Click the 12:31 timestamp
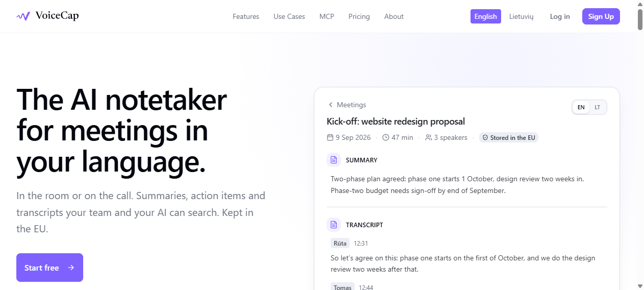The height and width of the screenshot is (290, 644). (x=361, y=244)
